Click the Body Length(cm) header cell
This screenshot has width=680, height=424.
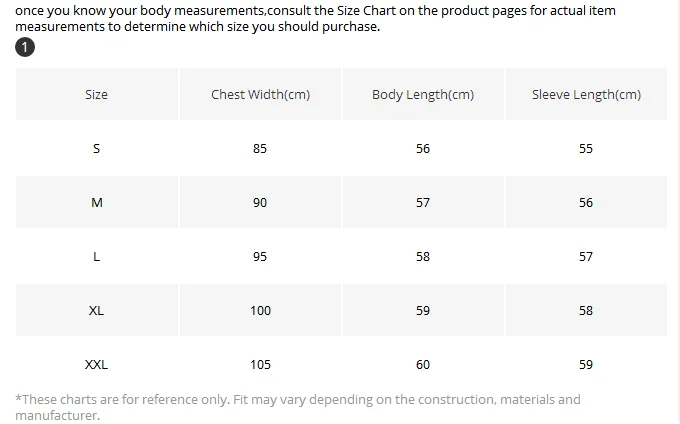pyautogui.click(x=423, y=94)
